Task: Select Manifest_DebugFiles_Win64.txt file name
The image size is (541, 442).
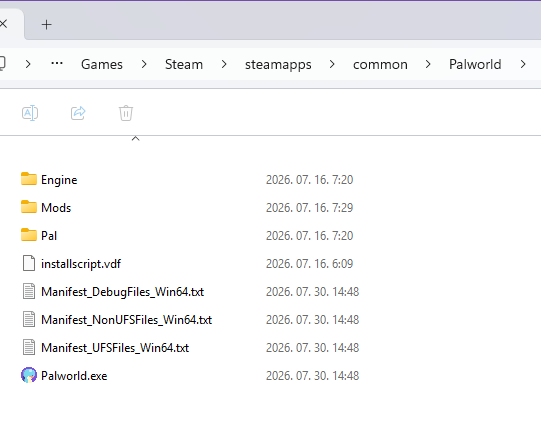Action: pyautogui.click(x=122, y=292)
